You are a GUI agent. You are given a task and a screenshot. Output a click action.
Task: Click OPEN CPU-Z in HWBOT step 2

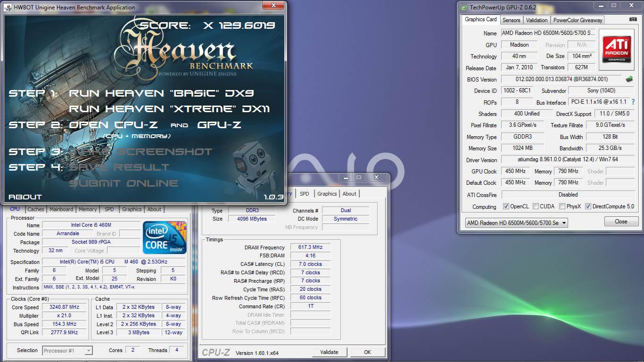click(x=114, y=125)
